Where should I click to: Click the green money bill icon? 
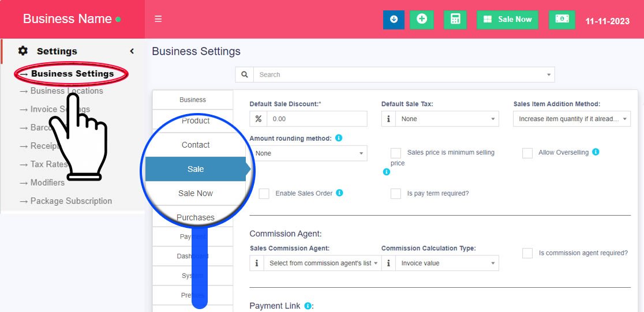coord(561,19)
